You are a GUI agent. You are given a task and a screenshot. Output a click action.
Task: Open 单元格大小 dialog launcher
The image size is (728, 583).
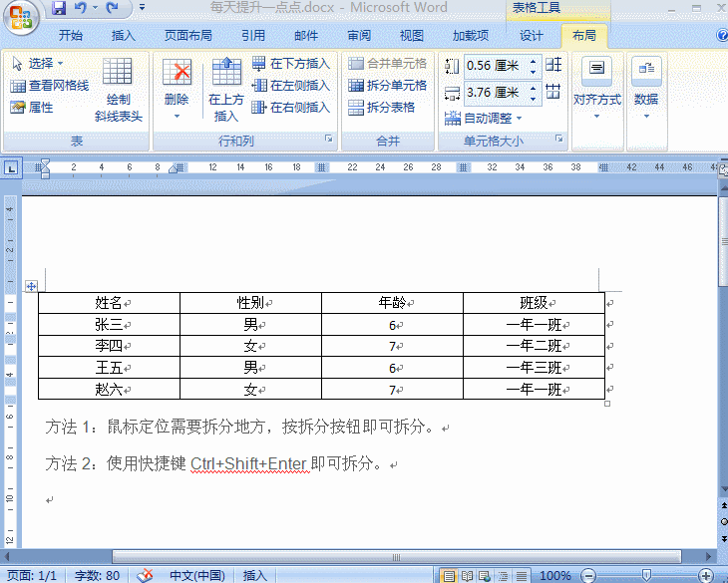coord(559,139)
